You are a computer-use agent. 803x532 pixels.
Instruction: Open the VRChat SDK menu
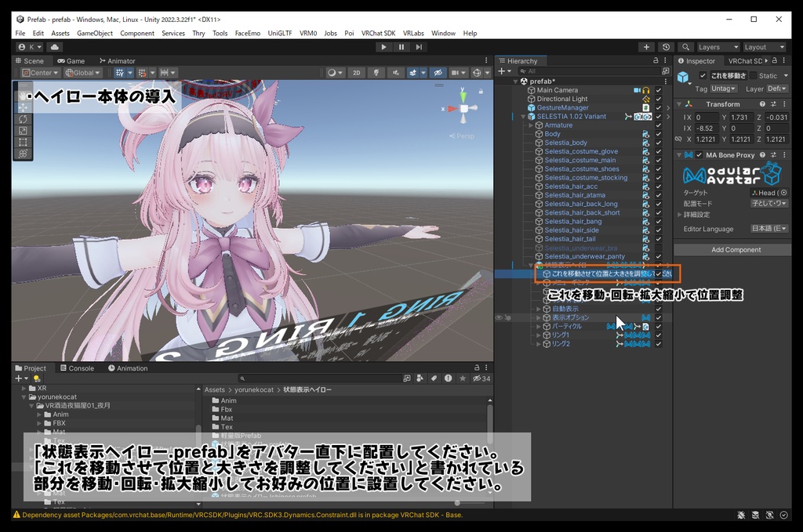(x=379, y=33)
